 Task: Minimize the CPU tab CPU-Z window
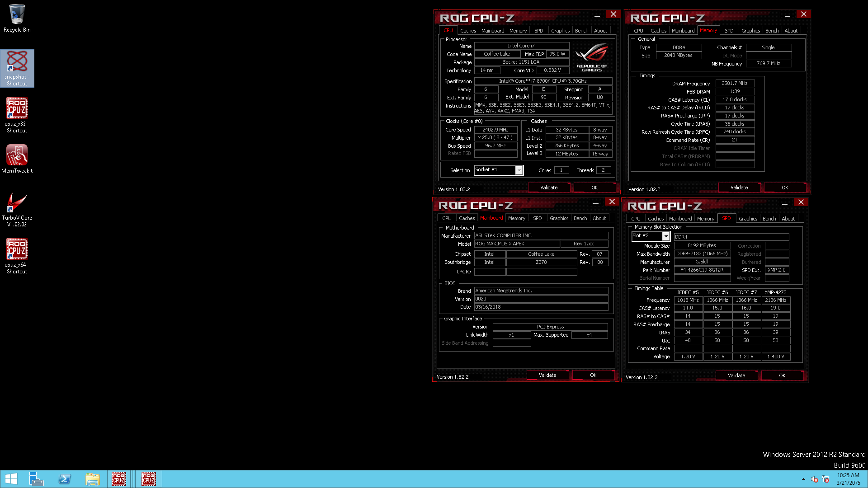(597, 15)
